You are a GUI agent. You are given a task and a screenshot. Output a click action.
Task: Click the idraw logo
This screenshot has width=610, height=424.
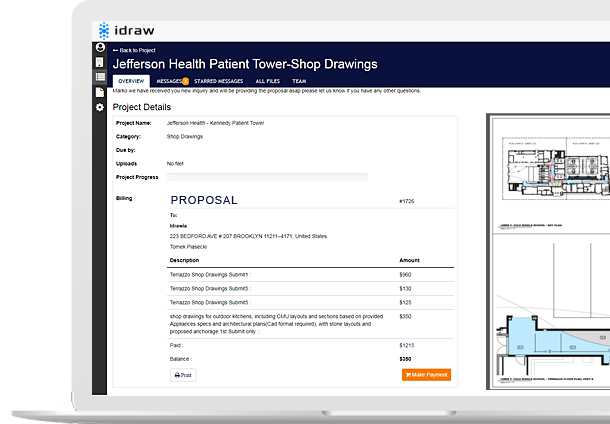click(x=126, y=31)
